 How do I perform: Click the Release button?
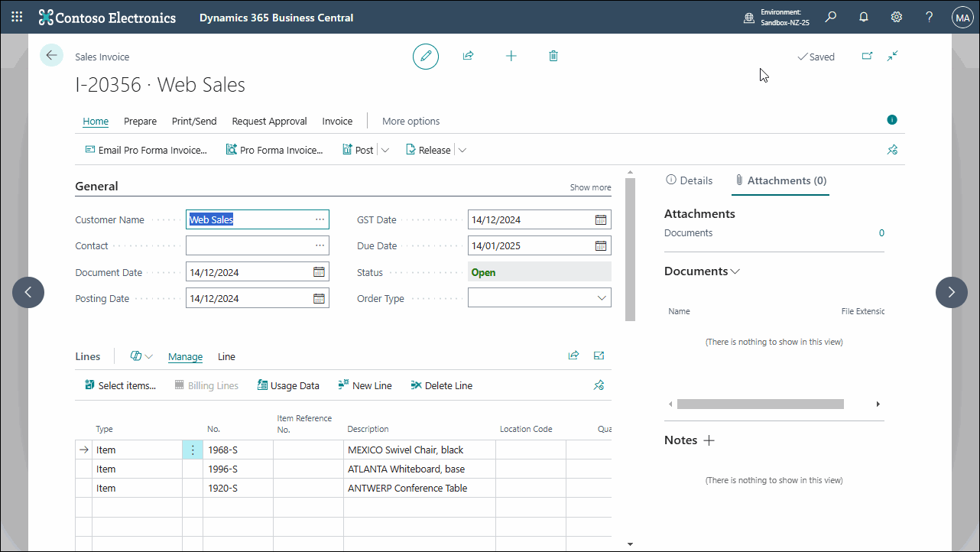(x=428, y=150)
